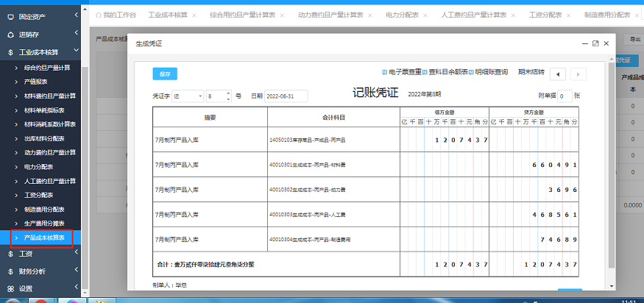The height and width of the screenshot is (303, 644).
Task: Go to next voucher with right arrow
Action: coord(578,74)
